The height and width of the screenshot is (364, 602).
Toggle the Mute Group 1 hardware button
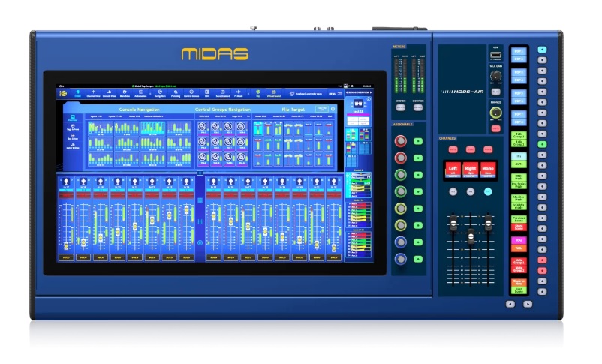click(x=519, y=262)
